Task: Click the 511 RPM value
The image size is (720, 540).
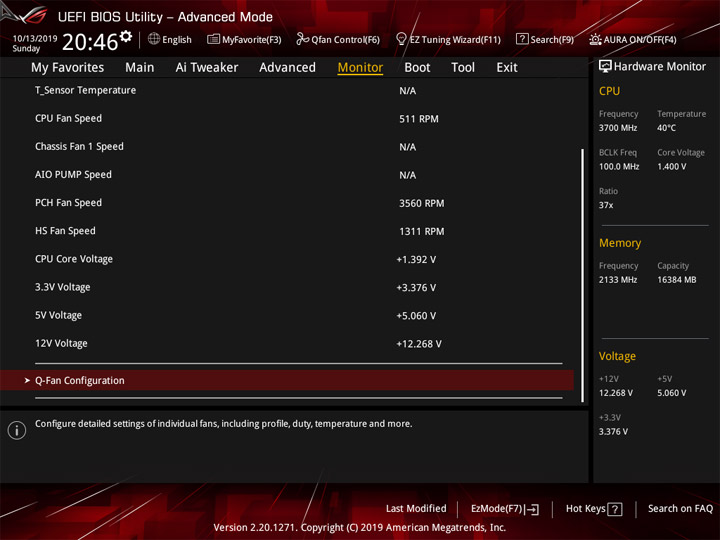Action: click(x=419, y=119)
